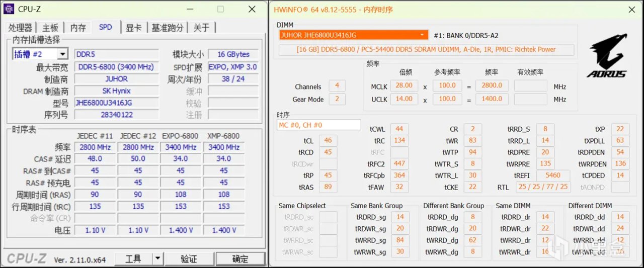
Task: Switch to the 主板 tab
Action: tap(50, 28)
